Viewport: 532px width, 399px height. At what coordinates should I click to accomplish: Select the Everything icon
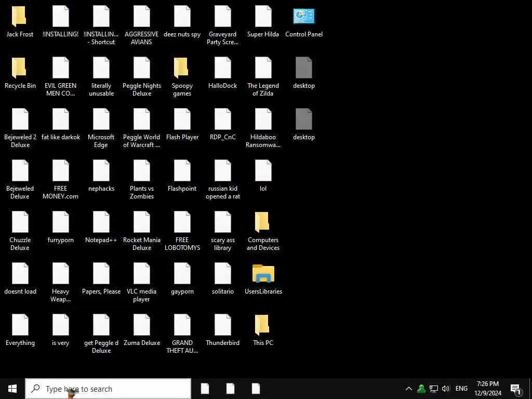pos(20,325)
